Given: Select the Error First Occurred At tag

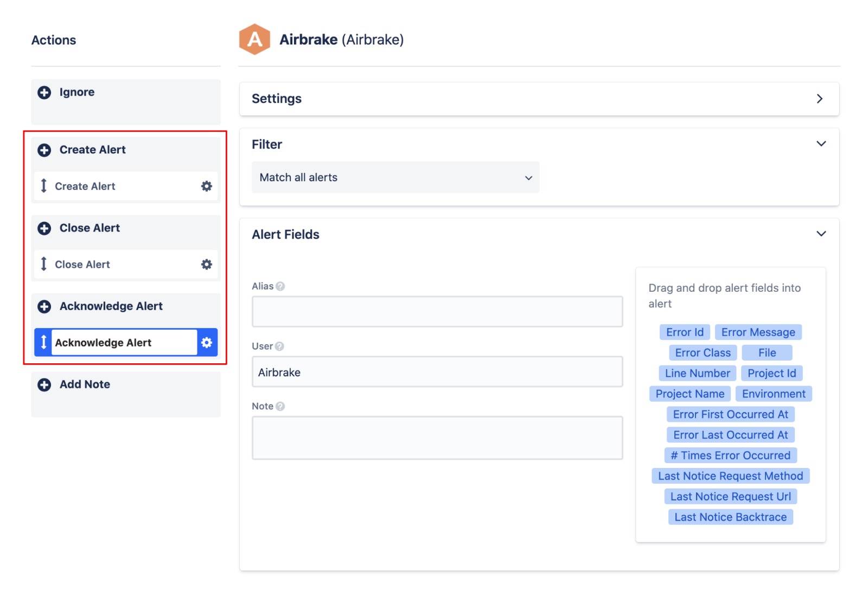Looking at the screenshot, I should click(x=731, y=415).
